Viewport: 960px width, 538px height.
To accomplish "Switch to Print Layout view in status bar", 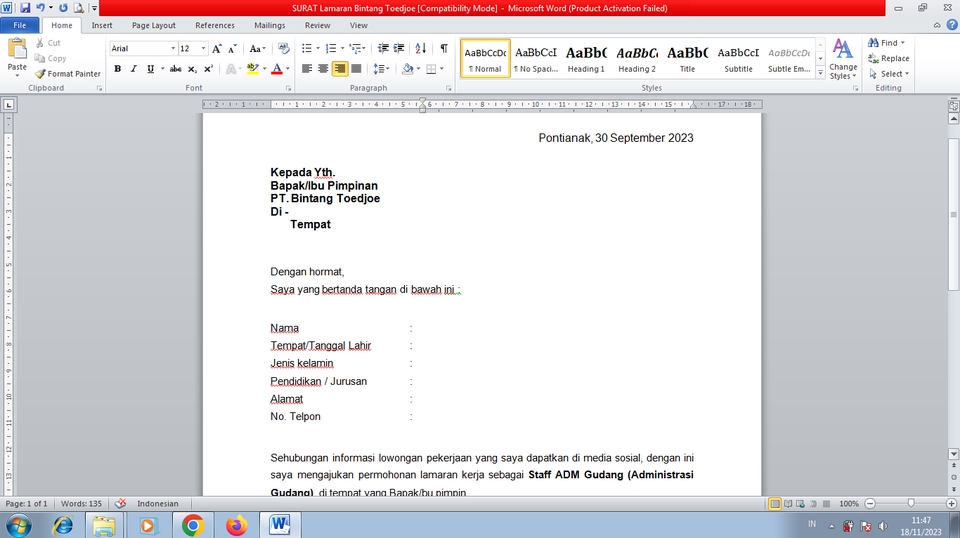I will click(774, 504).
